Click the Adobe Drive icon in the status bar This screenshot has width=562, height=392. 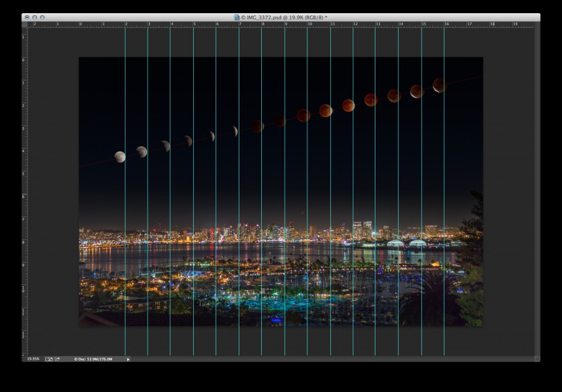pos(49,359)
